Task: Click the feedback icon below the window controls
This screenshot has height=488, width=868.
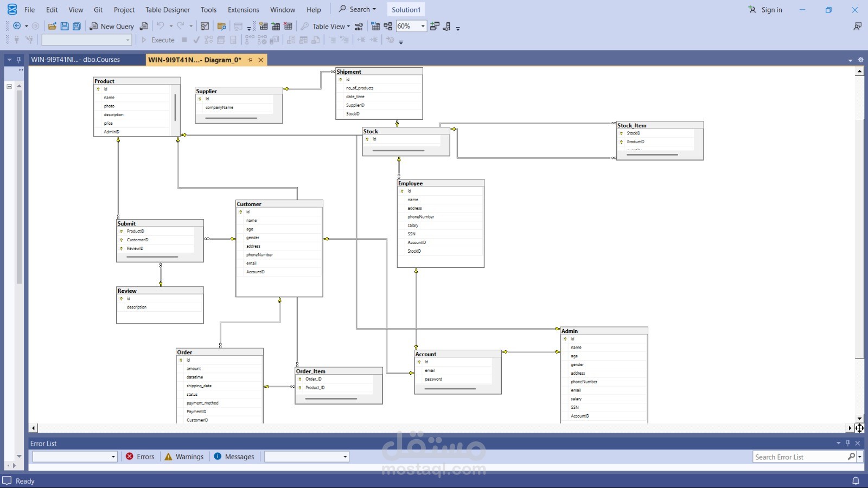Action: pyautogui.click(x=858, y=26)
